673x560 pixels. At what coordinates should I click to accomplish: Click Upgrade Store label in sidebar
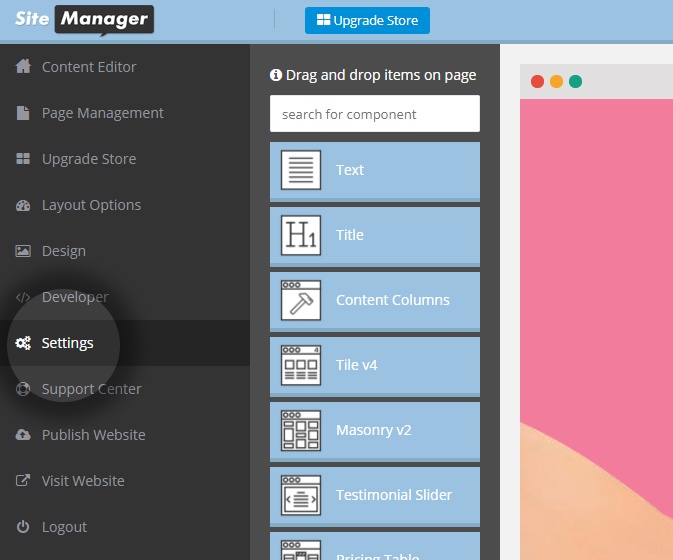point(89,159)
